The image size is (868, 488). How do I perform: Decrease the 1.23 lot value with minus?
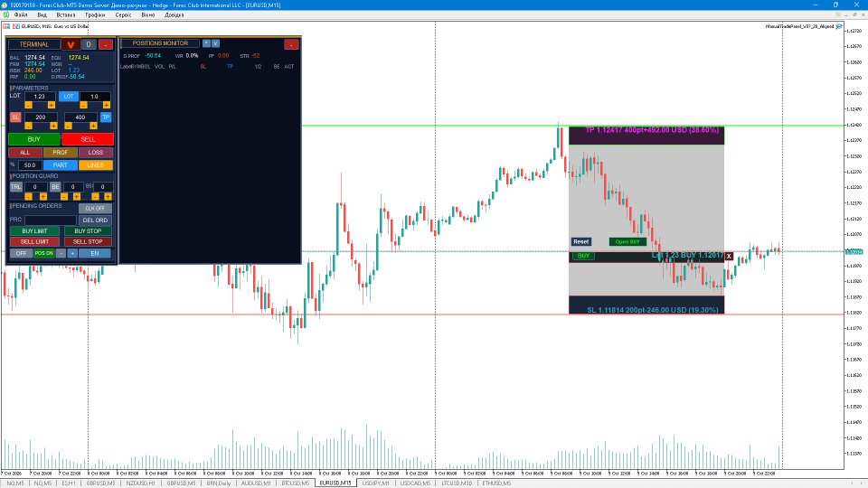pos(28,105)
